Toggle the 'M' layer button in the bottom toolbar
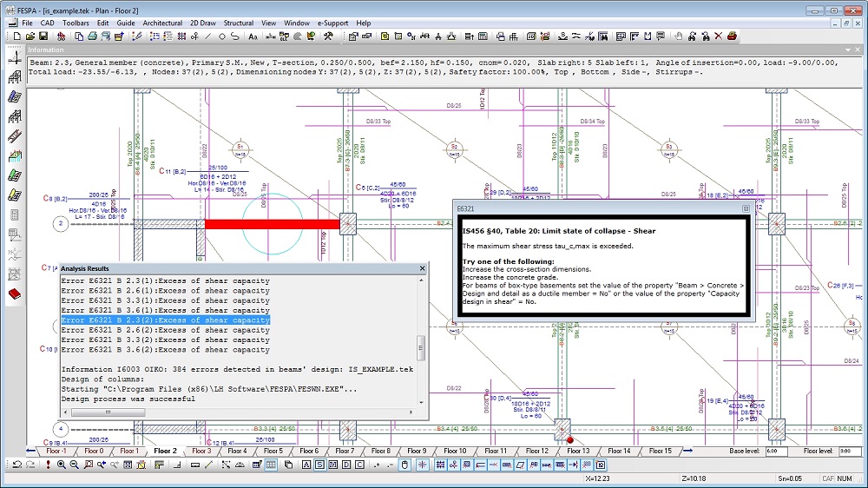 coord(332,465)
